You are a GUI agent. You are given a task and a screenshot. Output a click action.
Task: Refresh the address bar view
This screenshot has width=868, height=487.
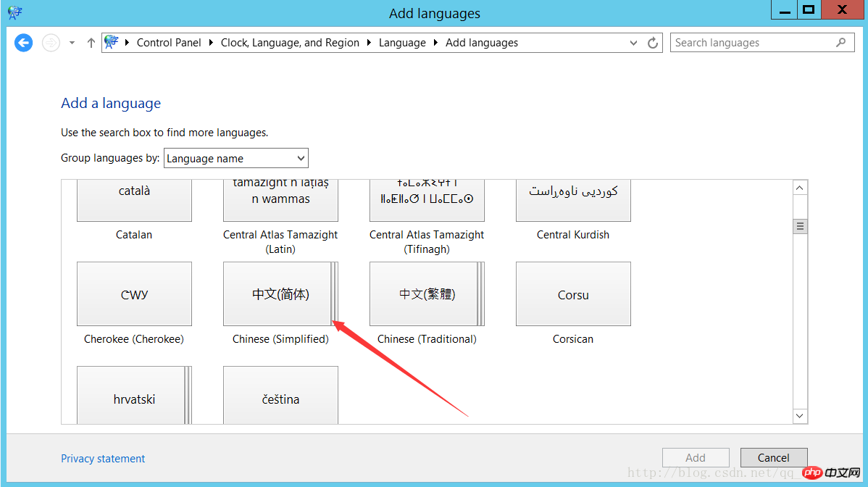[653, 43]
